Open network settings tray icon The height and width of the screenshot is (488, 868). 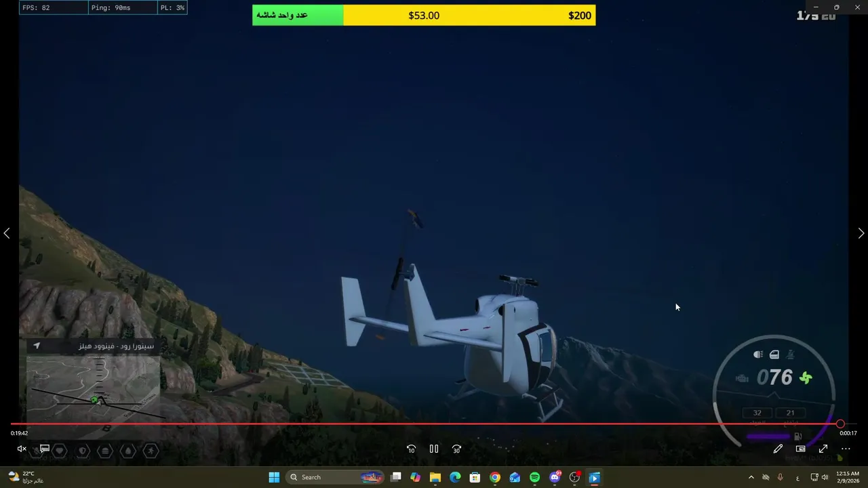tap(814, 477)
